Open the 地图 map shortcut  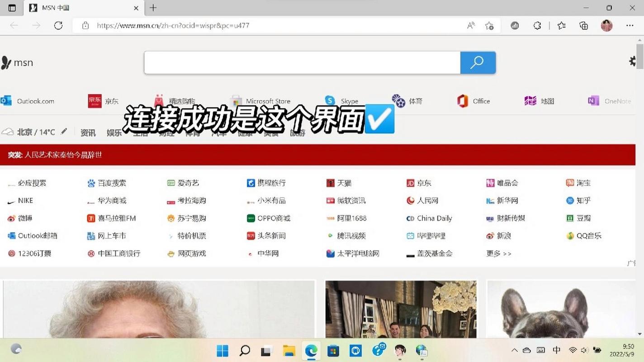point(539,101)
